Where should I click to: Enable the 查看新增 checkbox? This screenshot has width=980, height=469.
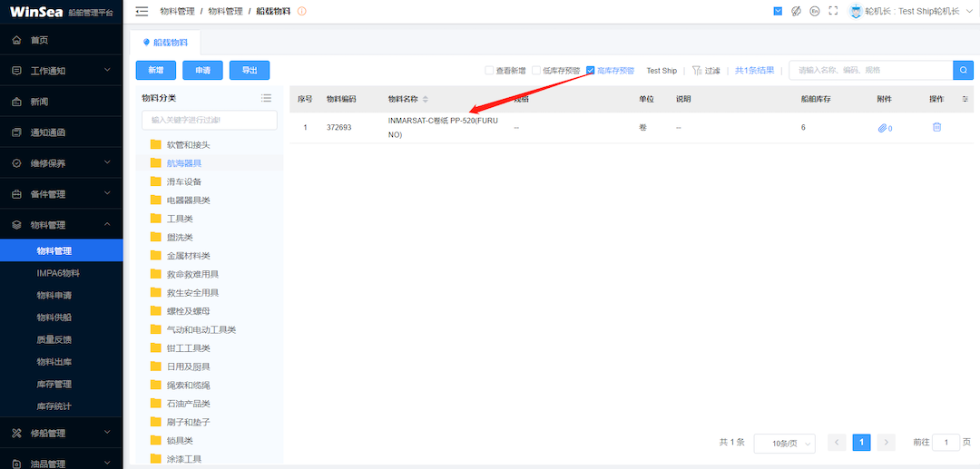489,71
